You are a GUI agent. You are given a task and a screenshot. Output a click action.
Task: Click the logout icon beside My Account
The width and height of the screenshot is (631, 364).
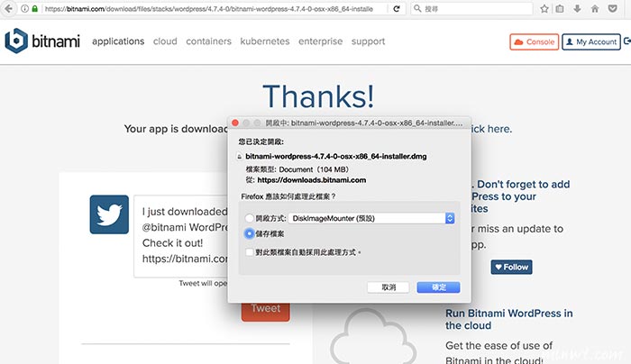pyautogui.click(x=627, y=41)
